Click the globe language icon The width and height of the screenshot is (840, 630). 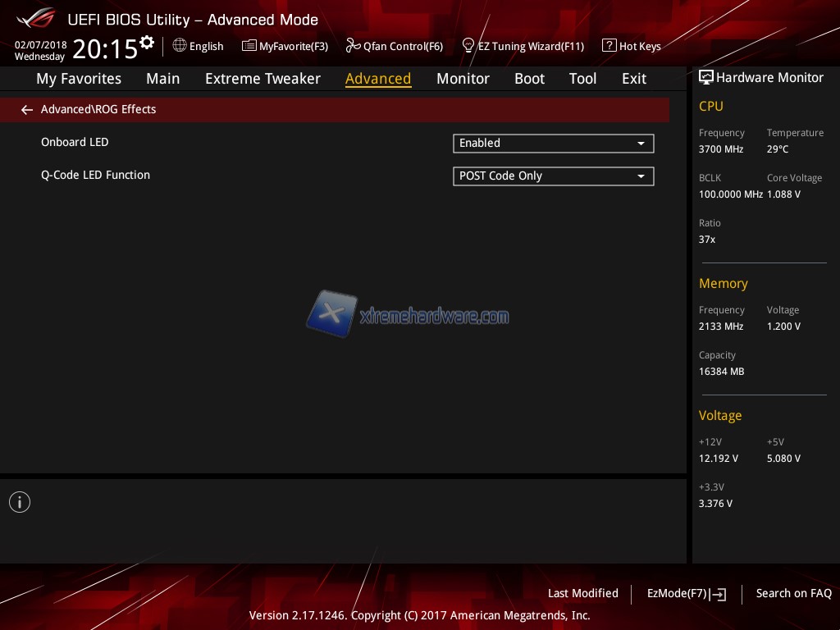pos(180,46)
